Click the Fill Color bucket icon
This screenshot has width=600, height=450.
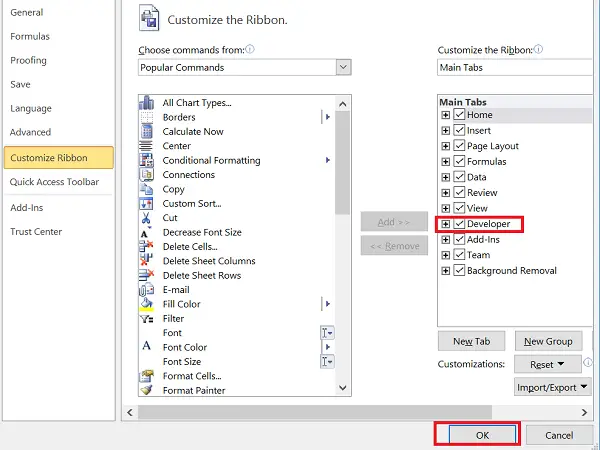(x=146, y=304)
